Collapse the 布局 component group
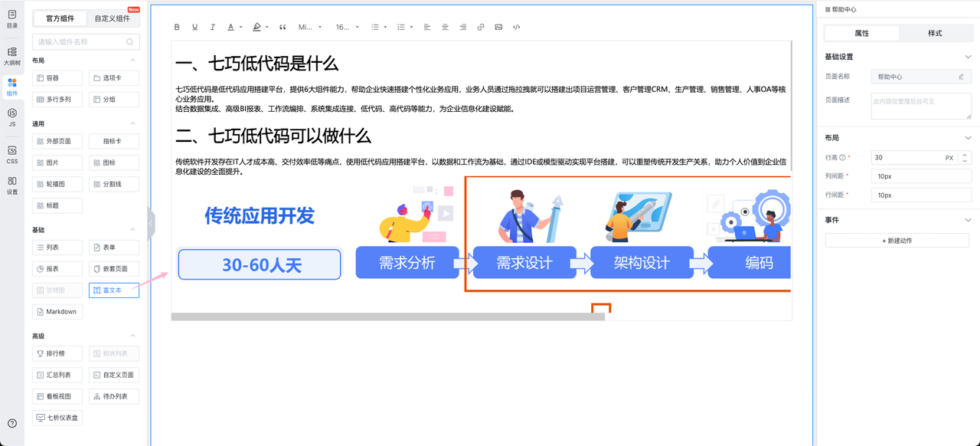This screenshot has width=980, height=446. point(132,61)
